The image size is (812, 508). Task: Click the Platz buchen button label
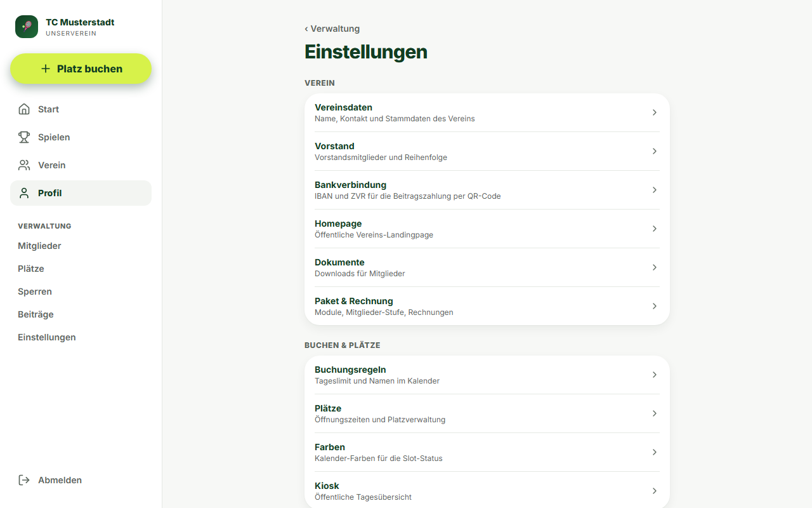[89, 69]
